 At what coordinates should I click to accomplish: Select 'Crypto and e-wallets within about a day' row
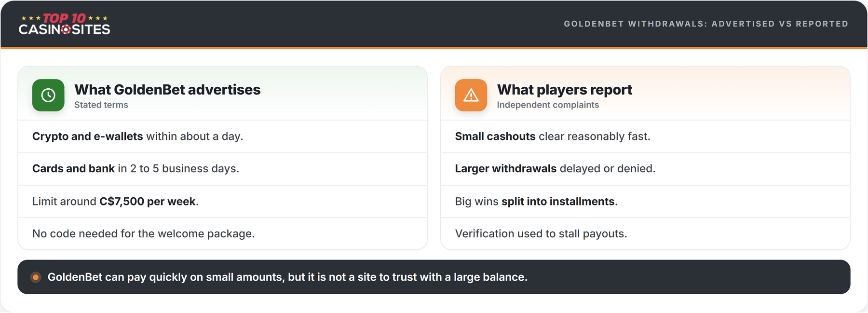(222, 136)
